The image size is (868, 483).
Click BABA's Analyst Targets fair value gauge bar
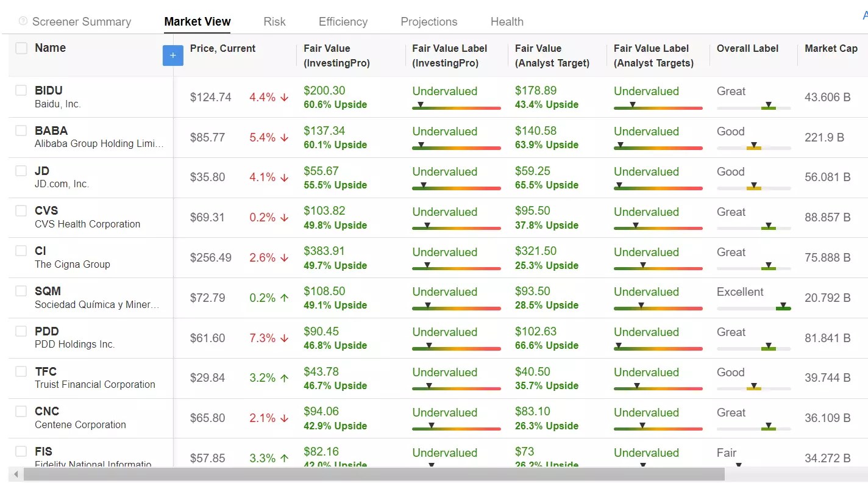(x=658, y=147)
